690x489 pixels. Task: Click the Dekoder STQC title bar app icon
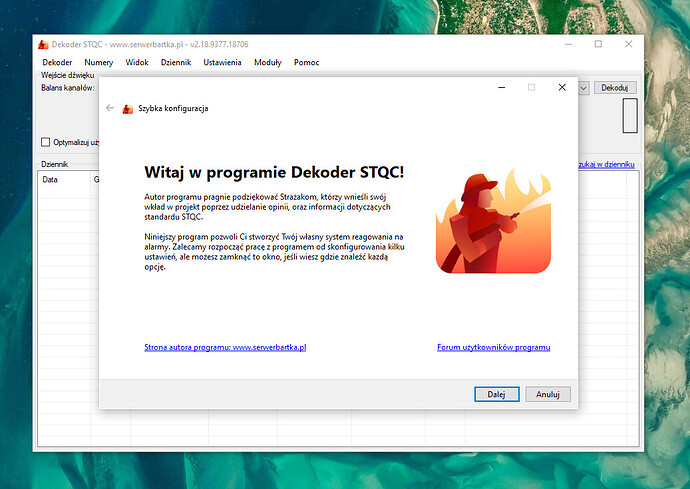43,44
